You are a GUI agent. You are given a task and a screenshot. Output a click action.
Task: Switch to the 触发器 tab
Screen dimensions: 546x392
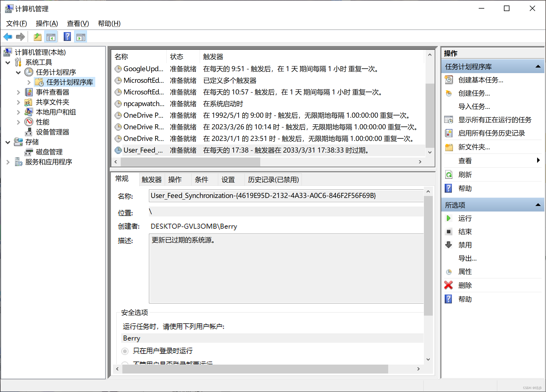tap(151, 180)
